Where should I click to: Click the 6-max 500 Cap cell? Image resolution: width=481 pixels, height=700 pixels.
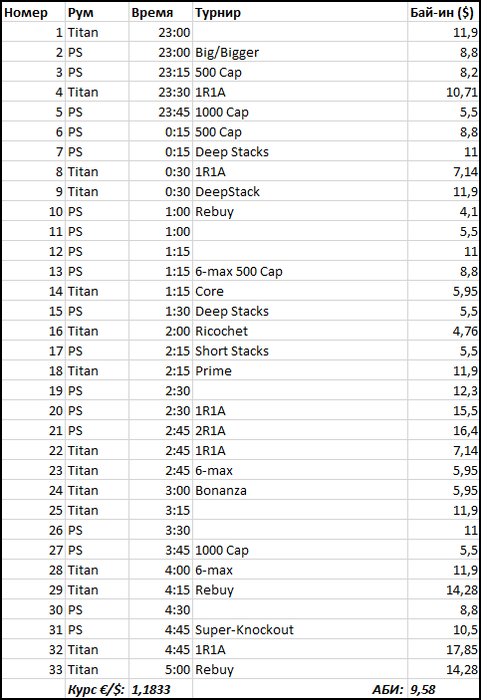(300, 271)
